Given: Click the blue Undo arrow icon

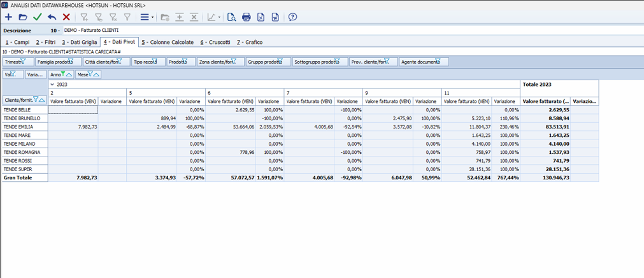Looking at the screenshot, I should click(x=52, y=17).
